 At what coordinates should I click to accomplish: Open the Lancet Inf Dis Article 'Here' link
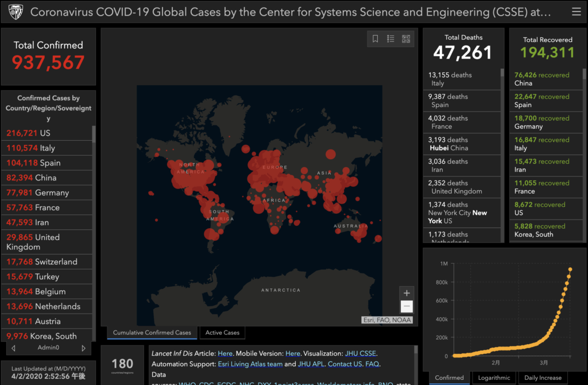point(225,353)
